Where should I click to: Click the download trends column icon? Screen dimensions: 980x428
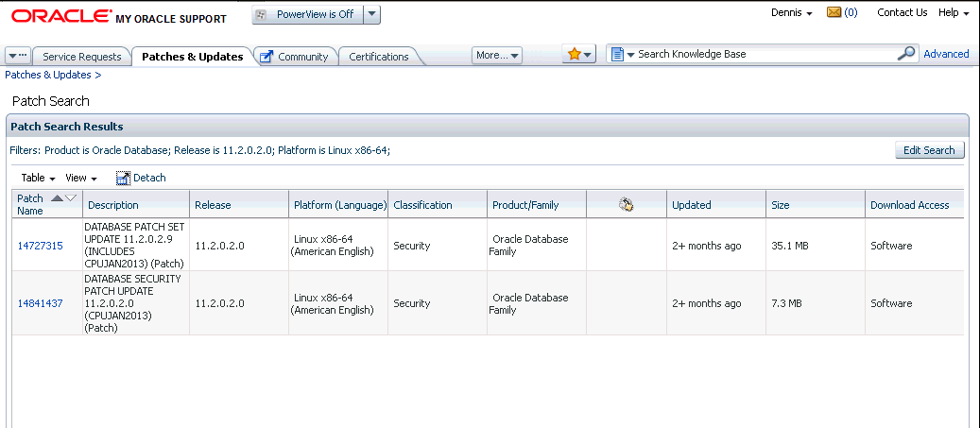click(x=626, y=204)
